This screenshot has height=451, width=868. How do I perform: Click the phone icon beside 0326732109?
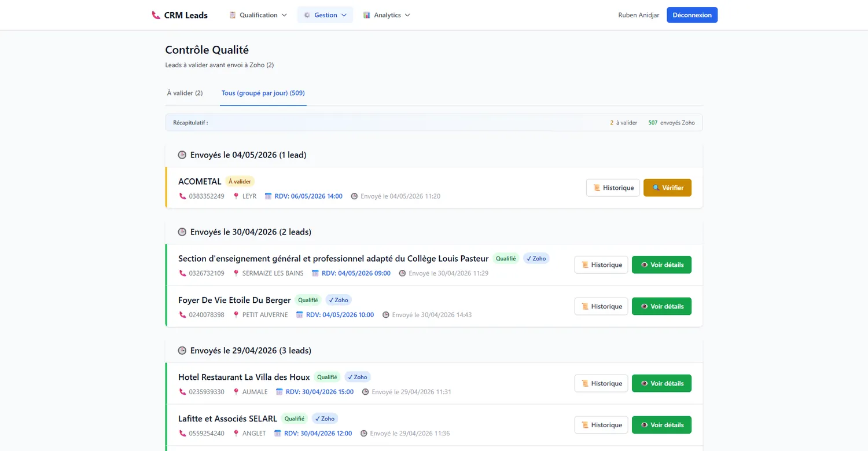183,273
